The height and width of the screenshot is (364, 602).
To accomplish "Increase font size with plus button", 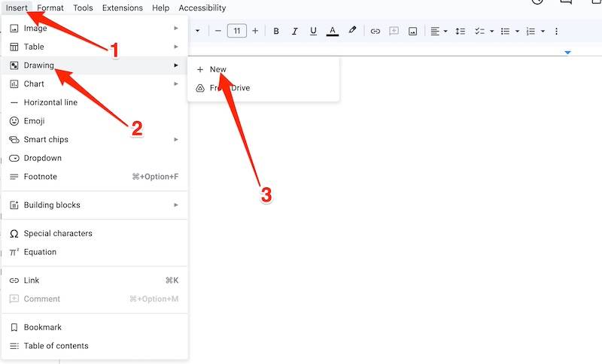I will 255,31.
